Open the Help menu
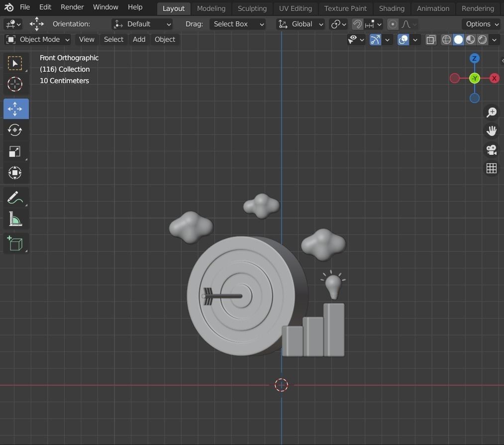Screen dimensions: 504x445 (135, 7)
